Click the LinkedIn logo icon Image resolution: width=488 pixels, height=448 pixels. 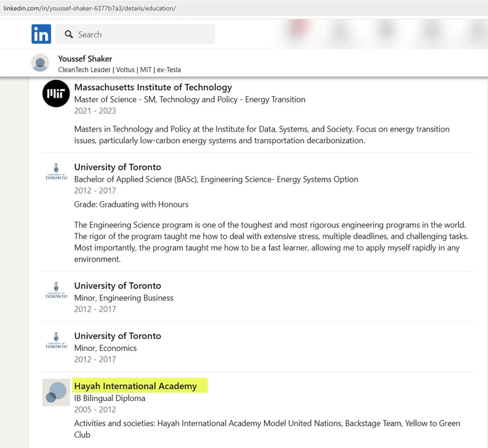tap(41, 34)
